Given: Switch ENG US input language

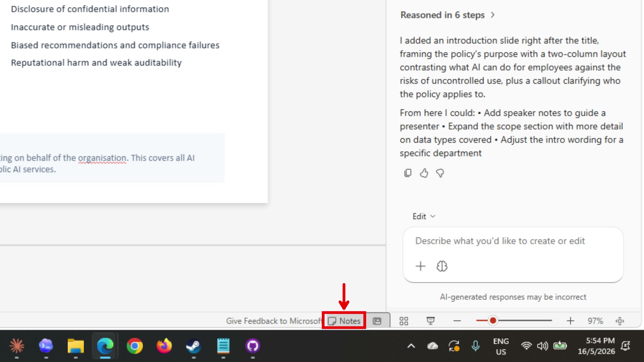Looking at the screenshot, I should pyautogui.click(x=501, y=347).
